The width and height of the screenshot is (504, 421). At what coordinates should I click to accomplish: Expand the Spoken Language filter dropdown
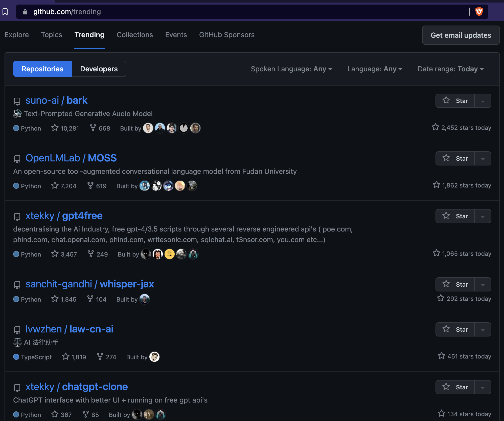click(x=291, y=69)
